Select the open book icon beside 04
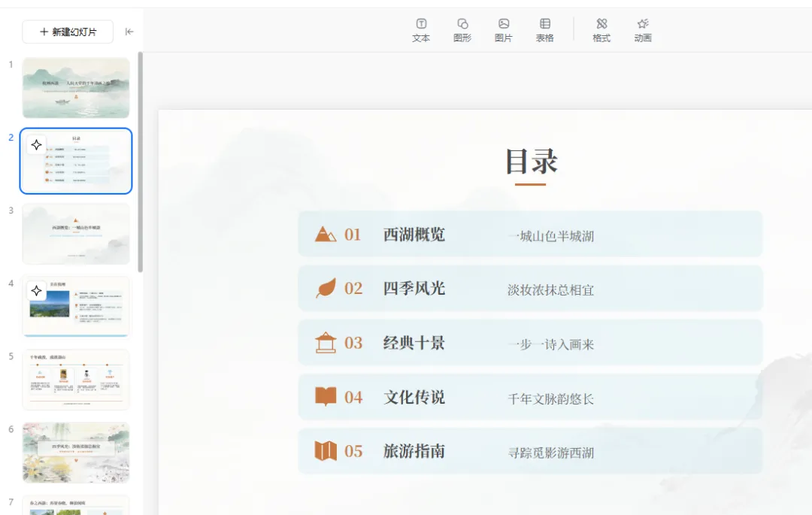This screenshot has height=515, width=812. tap(326, 396)
